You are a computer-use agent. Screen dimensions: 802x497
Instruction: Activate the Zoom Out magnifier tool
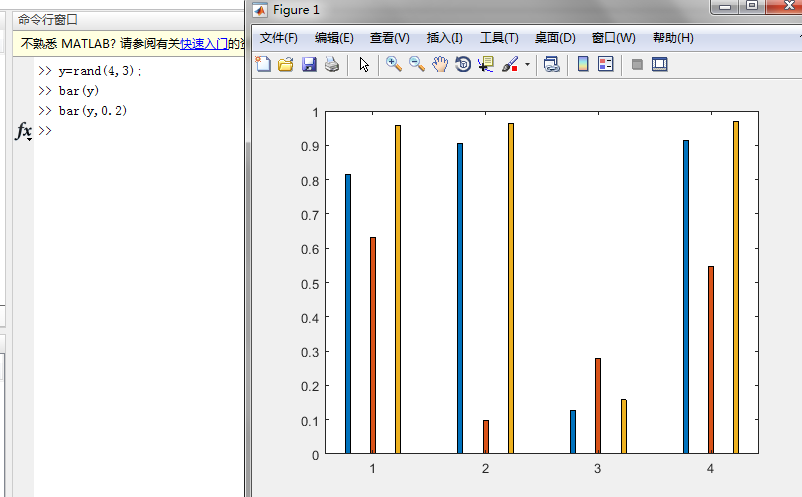click(x=417, y=64)
